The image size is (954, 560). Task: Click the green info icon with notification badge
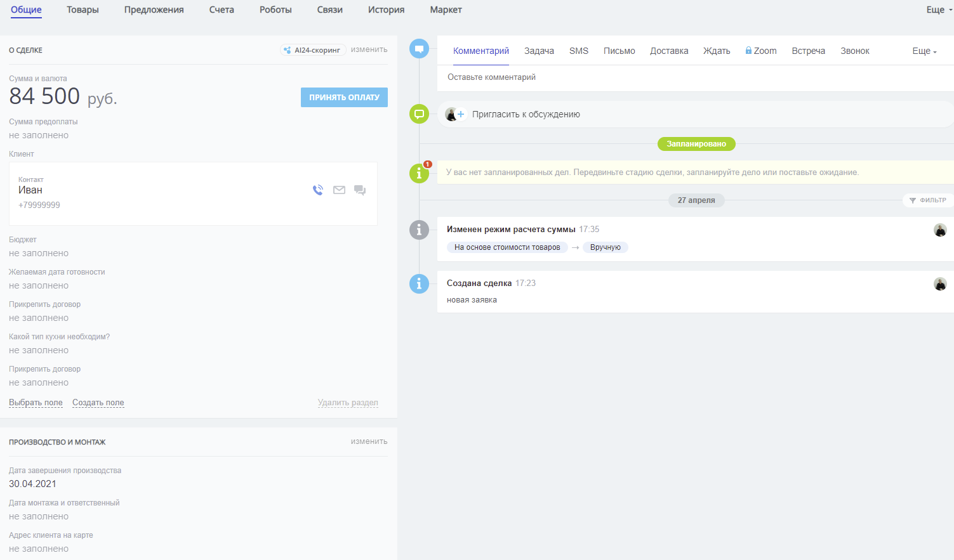[419, 173]
